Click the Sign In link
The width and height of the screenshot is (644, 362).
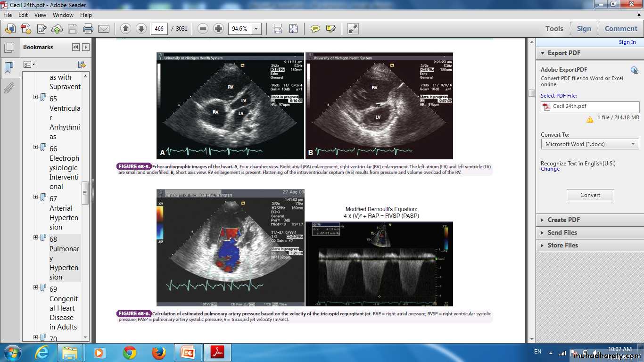point(627,42)
